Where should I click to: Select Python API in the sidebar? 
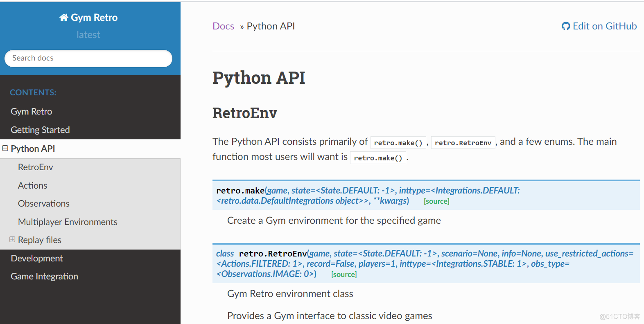[33, 148]
